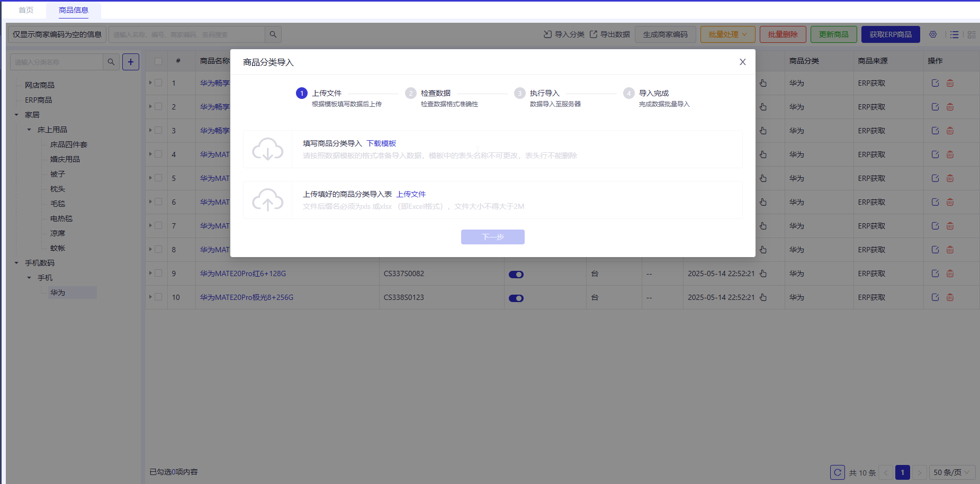The width and height of the screenshot is (980, 484).
Task: Click the 更新商品 button
Action: pyautogui.click(x=833, y=34)
